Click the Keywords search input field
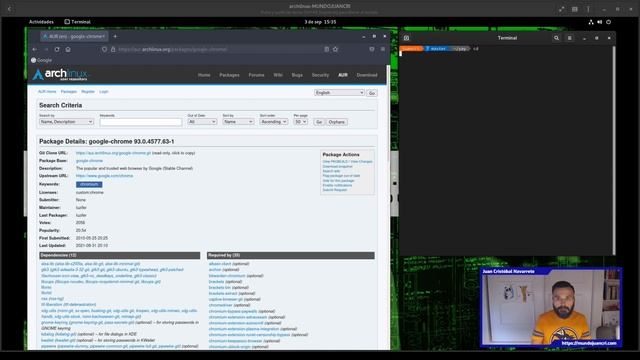This screenshot has height=360, width=640. tap(141, 122)
